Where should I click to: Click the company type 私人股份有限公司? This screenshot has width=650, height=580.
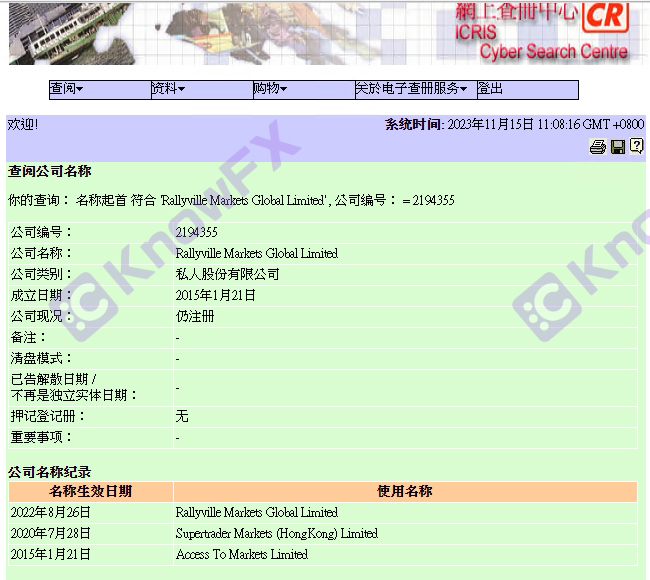[227, 274]
